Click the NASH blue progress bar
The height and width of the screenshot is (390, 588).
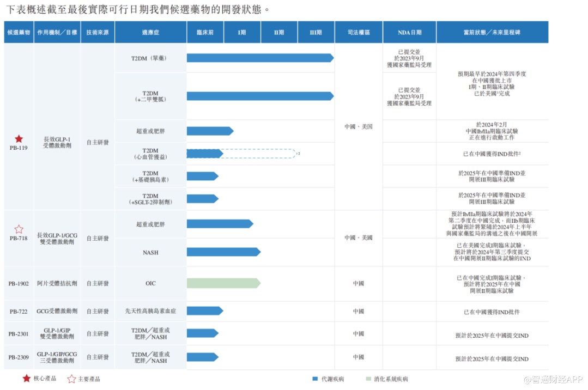[223, 252]
